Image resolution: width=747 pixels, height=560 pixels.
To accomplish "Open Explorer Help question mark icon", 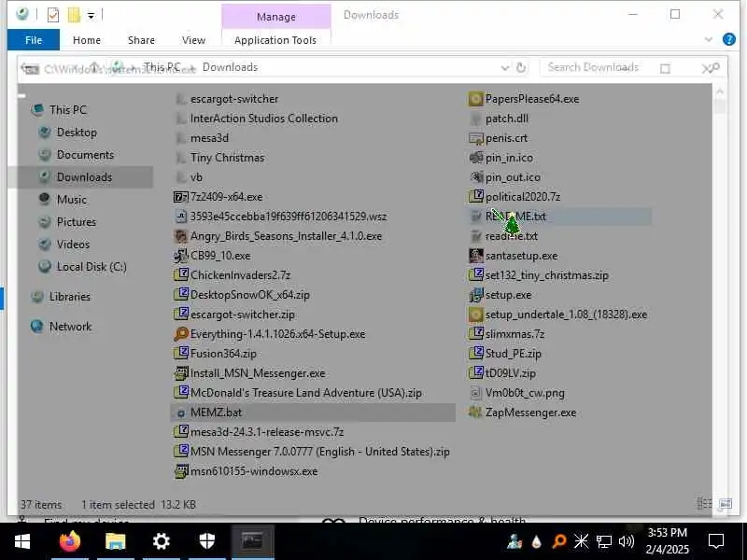I will [729, 39].
